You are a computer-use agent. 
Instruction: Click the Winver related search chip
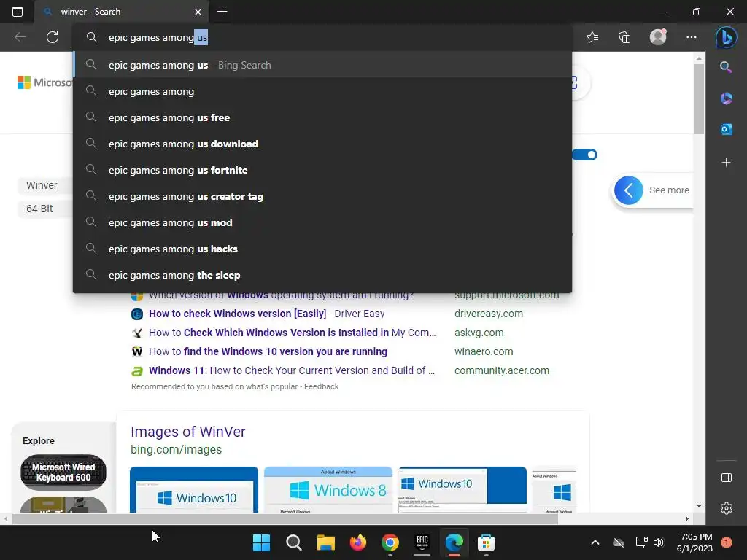45,185
